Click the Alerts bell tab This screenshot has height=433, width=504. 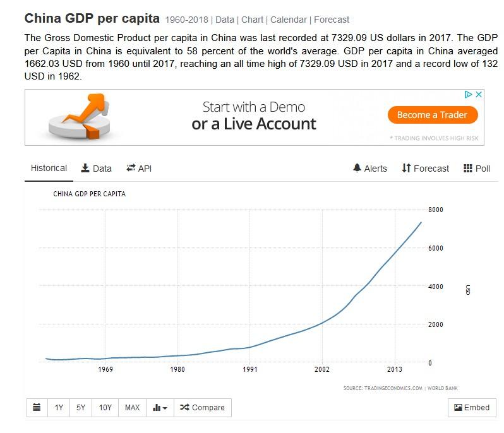click(370, 169)
